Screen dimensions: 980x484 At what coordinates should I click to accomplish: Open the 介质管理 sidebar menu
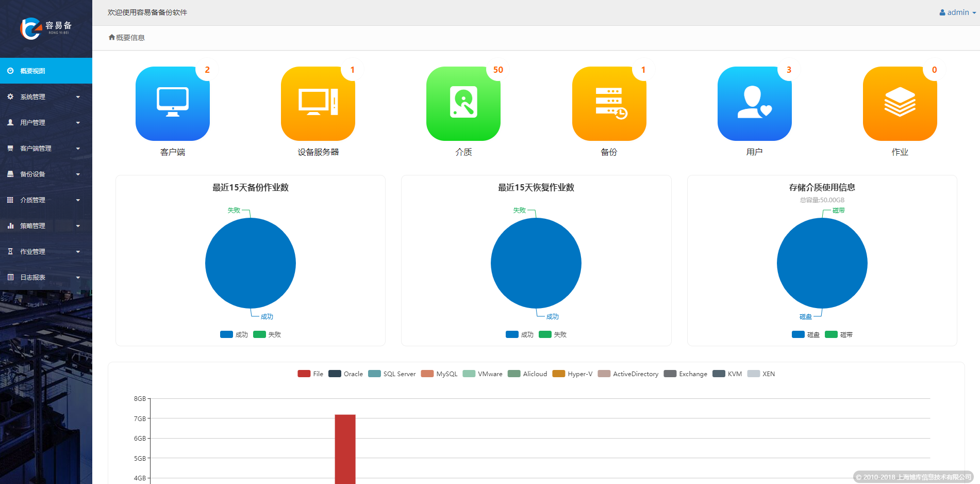pos(46,200)
